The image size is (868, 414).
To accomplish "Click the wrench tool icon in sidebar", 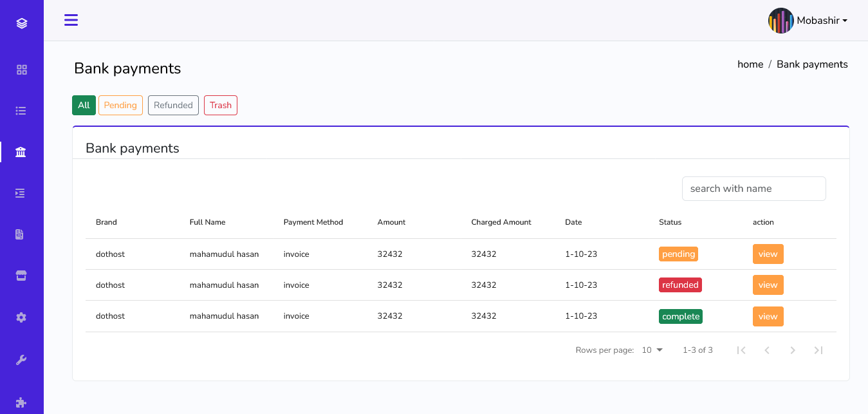I will click(x=21, y=359).
